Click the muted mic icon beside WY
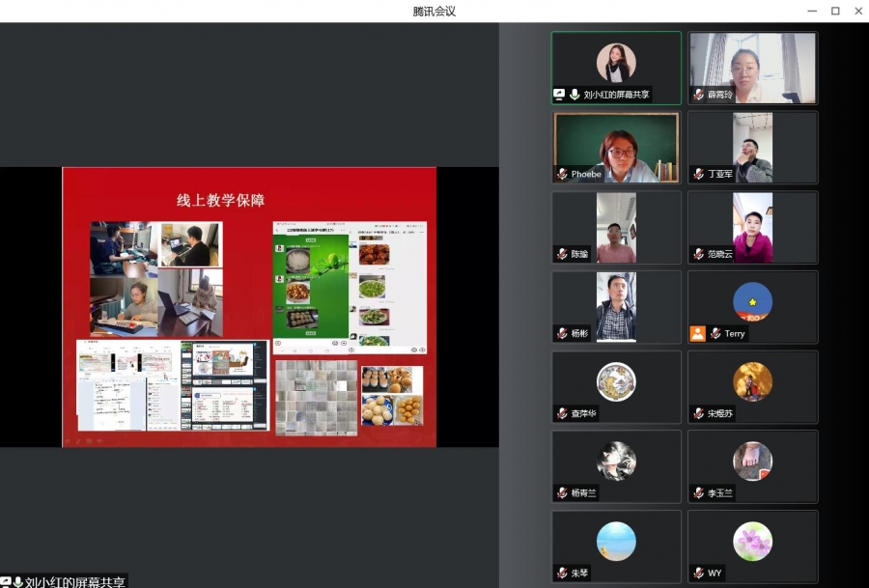The image size is (869, 588). click(698, 573)
